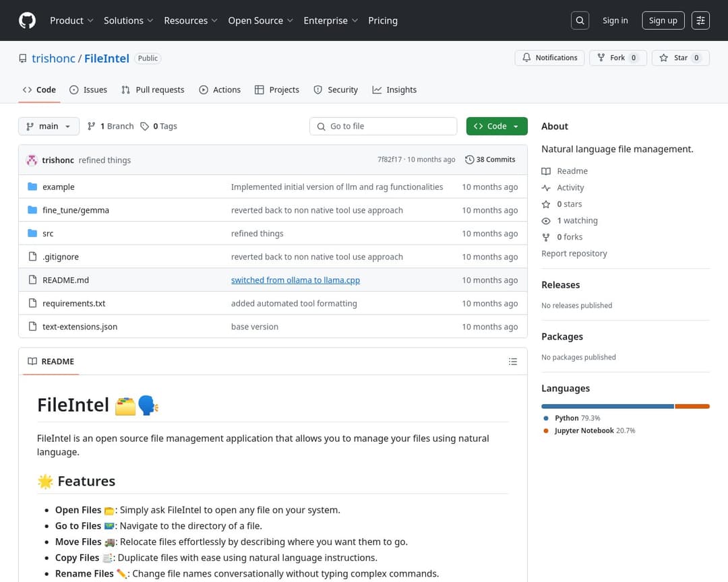This screenshot has width=728, height=582.
Task: Open the GitHub homepage logo
Action: point(28,20)
